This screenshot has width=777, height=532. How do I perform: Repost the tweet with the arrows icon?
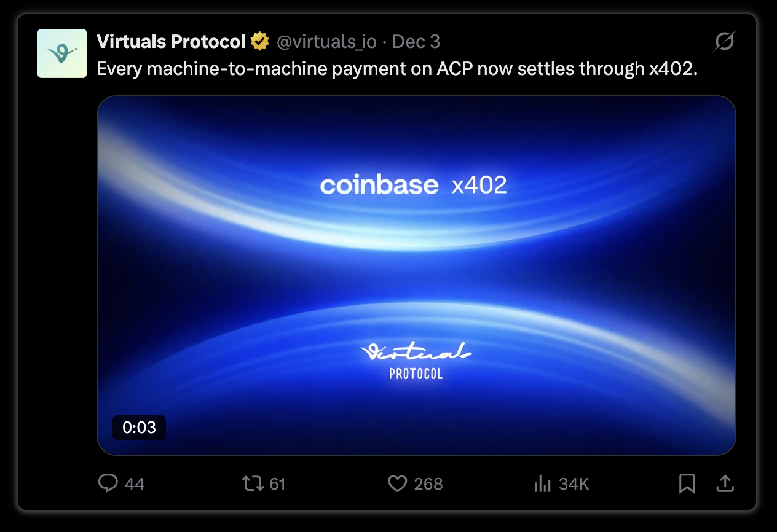pyautogui.click(x=252, y=484)
